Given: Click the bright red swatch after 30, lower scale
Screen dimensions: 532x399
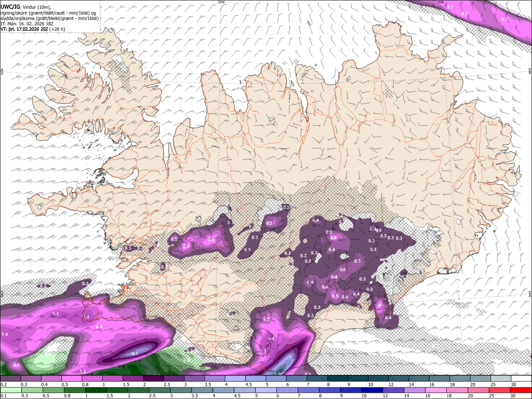Looking at the screenshot, I should [521, 390].
